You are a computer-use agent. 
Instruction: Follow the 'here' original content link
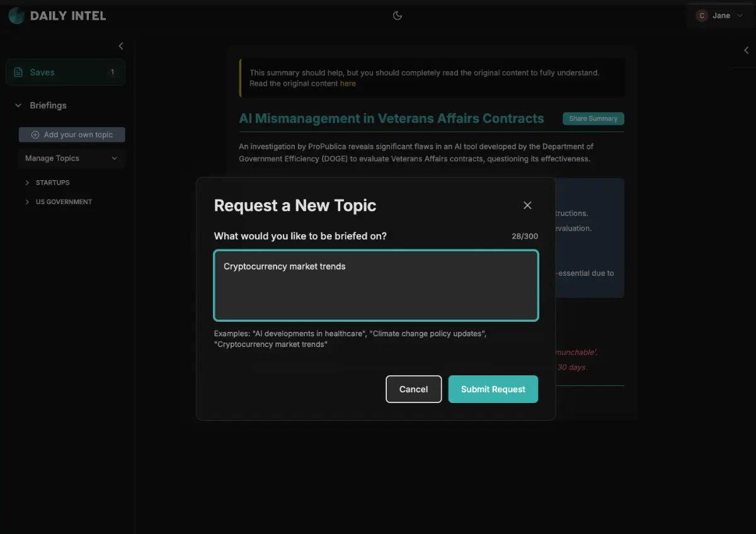pyautogui.click(x=348, y=84)
